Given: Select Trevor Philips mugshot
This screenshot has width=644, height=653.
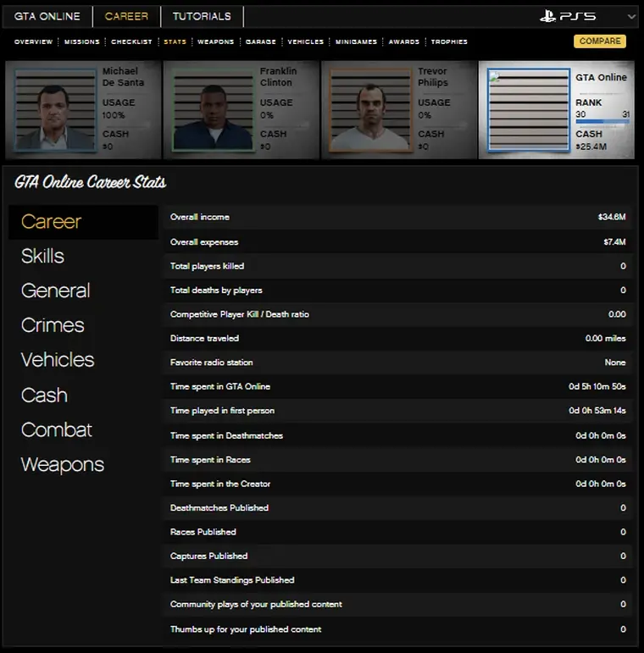Looking at the screenshot, I should tap(370, 110).
